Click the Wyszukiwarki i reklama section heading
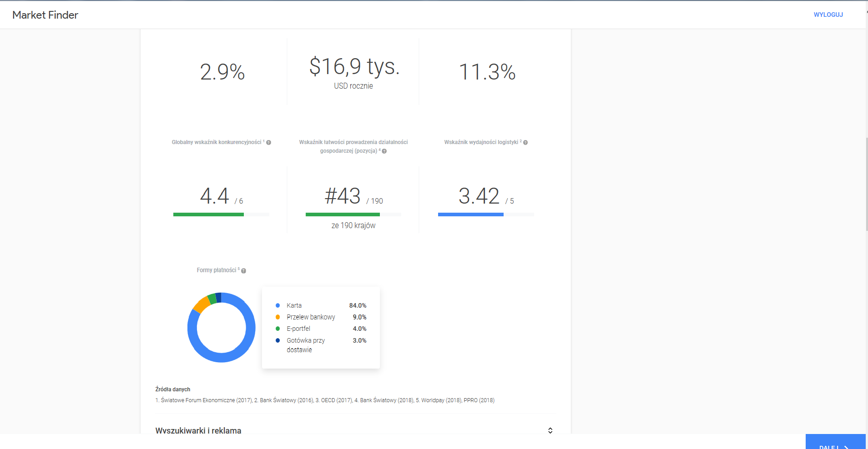The image size is (868, 449). (x=198, y=430)
